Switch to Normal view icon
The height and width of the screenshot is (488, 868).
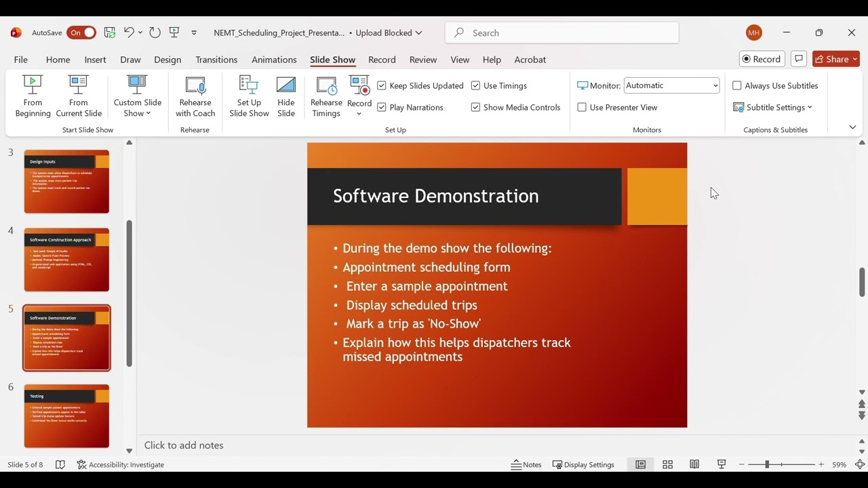pyautogui.click(x=640, y=464)
